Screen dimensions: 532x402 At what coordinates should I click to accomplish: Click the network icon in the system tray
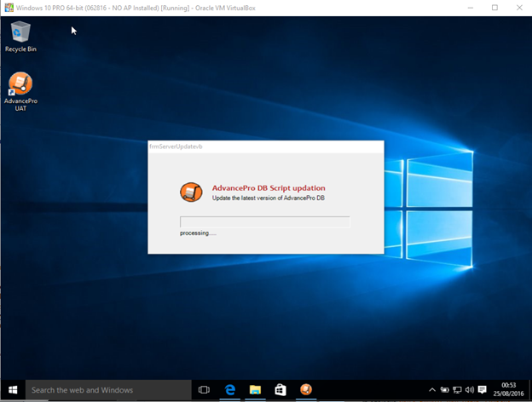457,390
